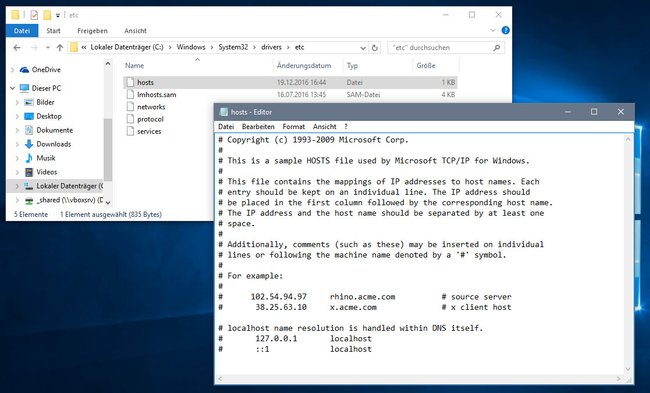Click the SAM-Datei type cell
650x393 pixels.
[363, 95]
